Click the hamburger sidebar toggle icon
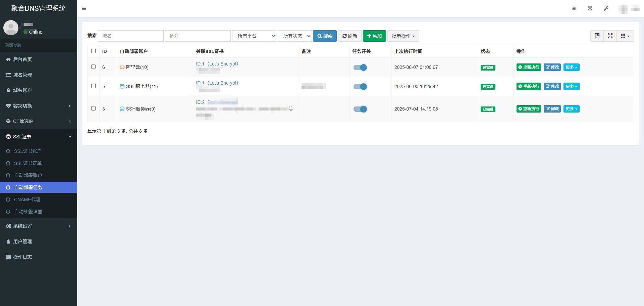The height and width of the screenshot is (306, 644). (84, 8)
